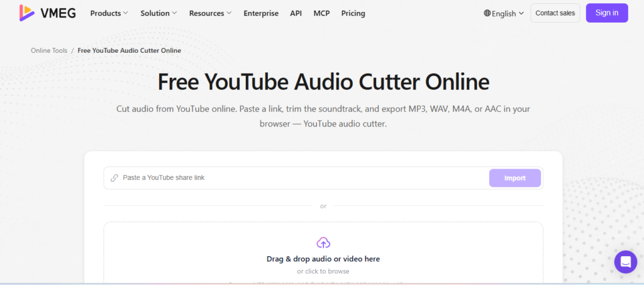This screenshot has width=644, height=285.
Task: Open the English language dropdown
Action: pos(504,14)
